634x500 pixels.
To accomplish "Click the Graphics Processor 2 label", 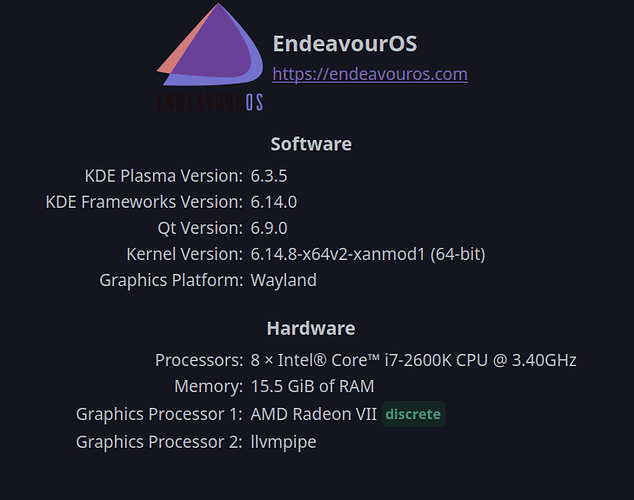I will [159, 442].
